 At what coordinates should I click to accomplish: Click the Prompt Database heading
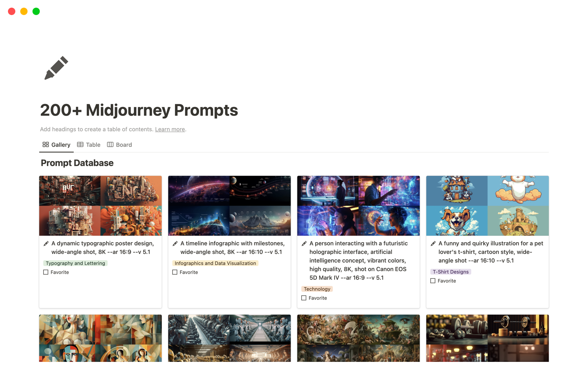point(77,163)
